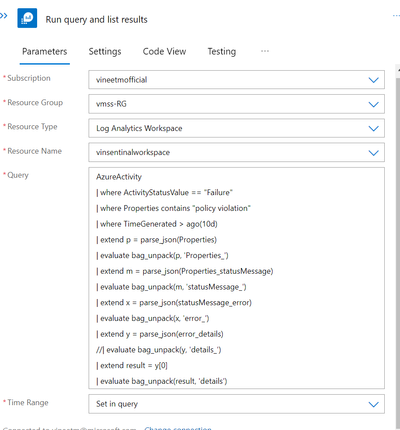Switch to the Parameters tab
Viewport: 400px width, 430px height.
(45, 52)
